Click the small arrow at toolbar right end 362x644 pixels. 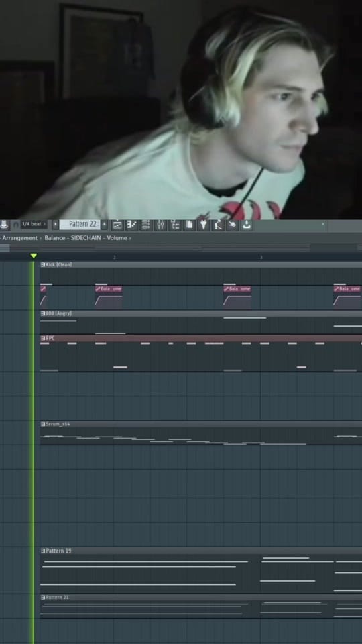pyautogui.click(x=322, y=224)
